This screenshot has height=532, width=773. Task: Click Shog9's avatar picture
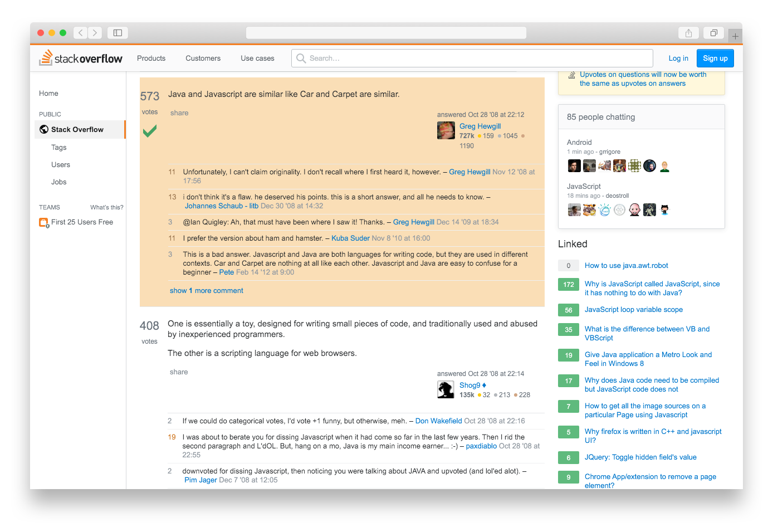coord(446,389)
